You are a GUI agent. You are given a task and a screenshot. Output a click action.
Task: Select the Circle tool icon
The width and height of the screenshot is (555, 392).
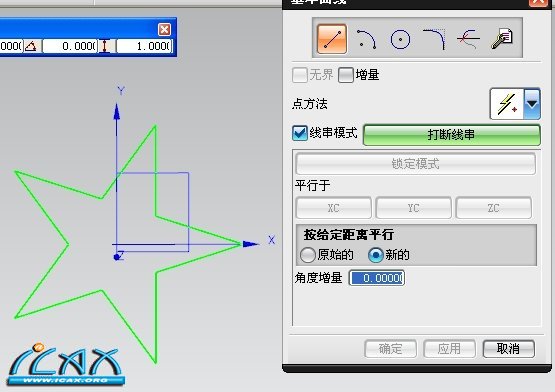400,39
